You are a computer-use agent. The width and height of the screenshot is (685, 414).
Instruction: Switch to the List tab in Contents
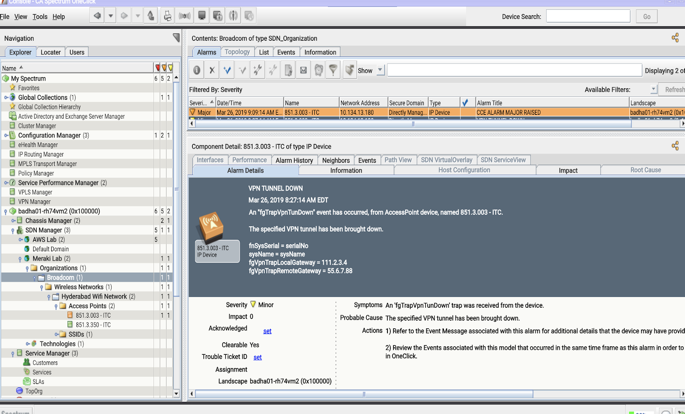[x=264, y=52]
